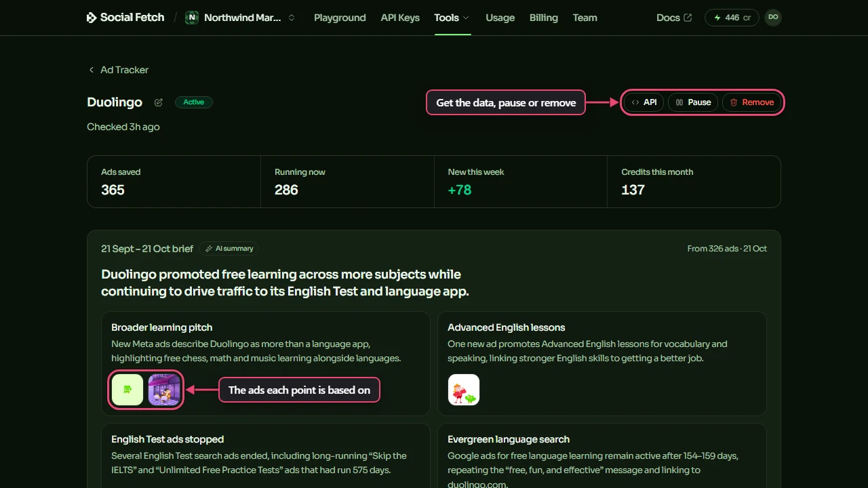This screenshot has width=868, height=488.
Task: Open the Northwind workspace switcher
Action: [241, 18]
